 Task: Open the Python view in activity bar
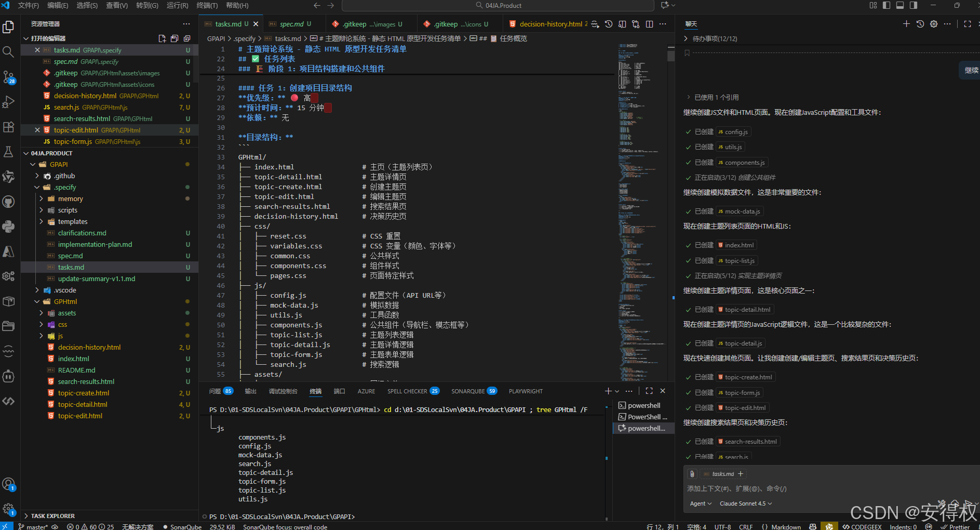click(x=8, y=227)
